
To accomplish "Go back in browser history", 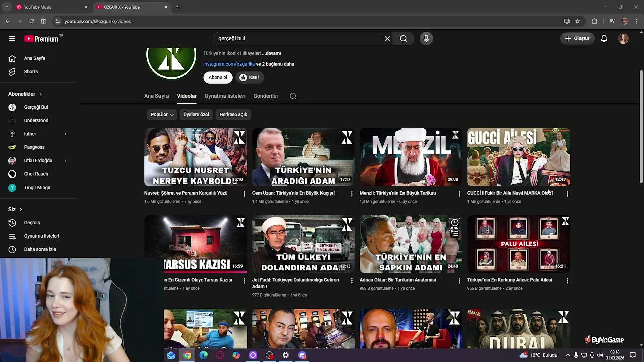I will click(x=7, y=21).
